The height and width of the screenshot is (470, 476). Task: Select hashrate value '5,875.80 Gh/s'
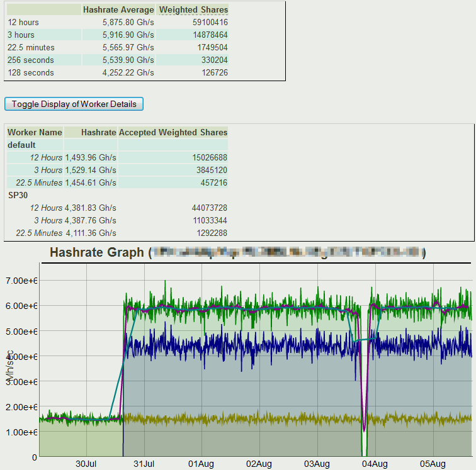[x=128, y=23]
